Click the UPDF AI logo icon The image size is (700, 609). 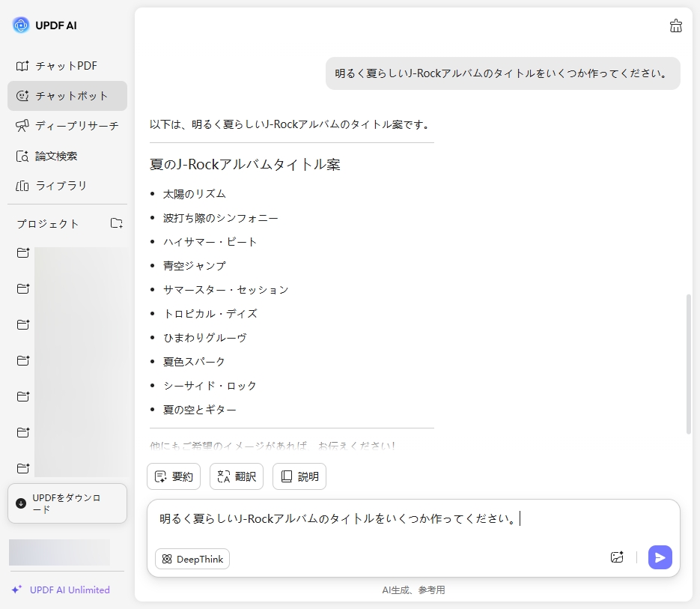pyautogui.click(x=20, y=25)
